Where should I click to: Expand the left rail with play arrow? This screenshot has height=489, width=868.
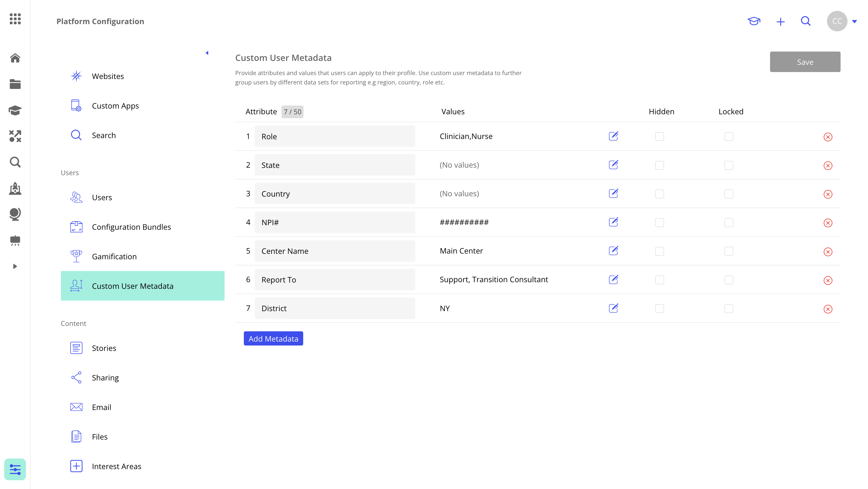point(15,266)
